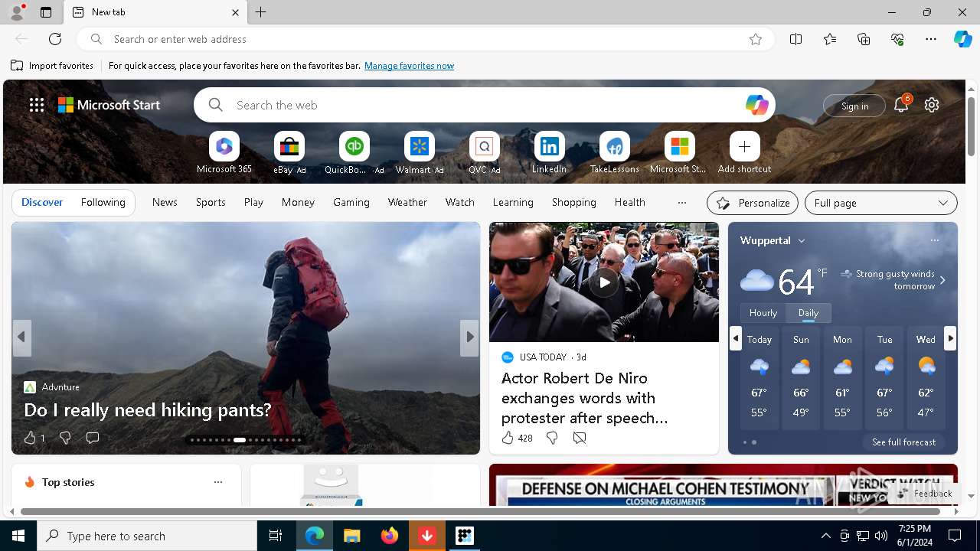Click Search the web input field
Viewport: 980px width, 551px height.
pyautogui.click(x=486, y=105)
